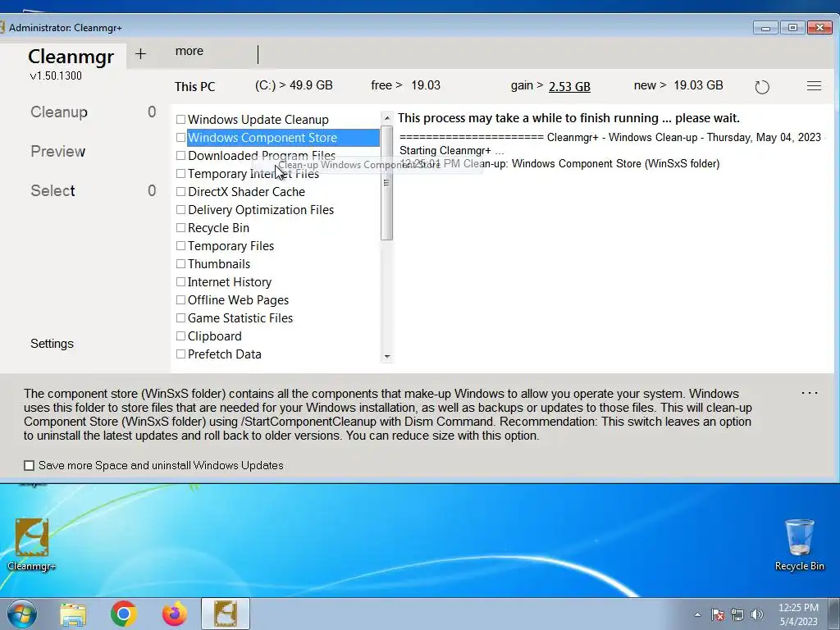The width and height of the screenshot is (840, 630).
Task: Launch Google Chrome from taskbar
Action: (123, 614)
